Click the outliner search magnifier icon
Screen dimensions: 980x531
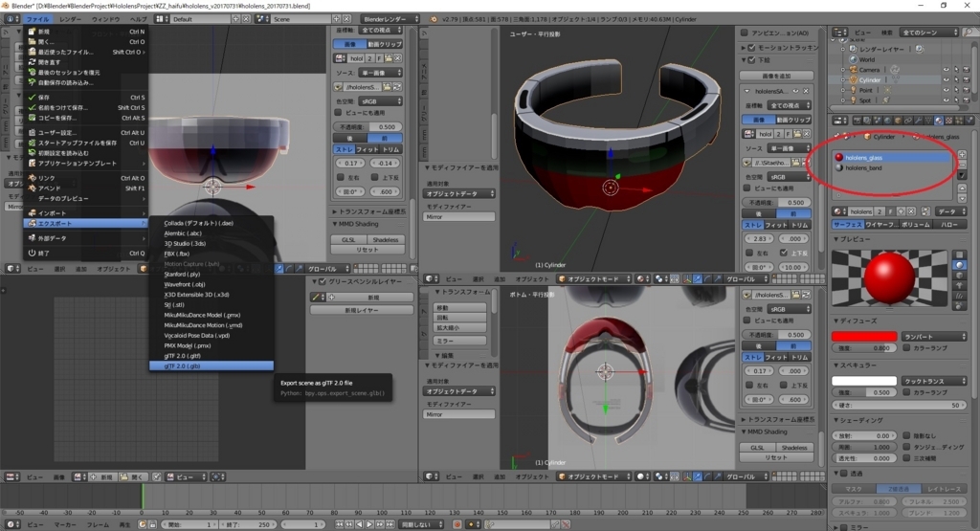coord(967,32)
